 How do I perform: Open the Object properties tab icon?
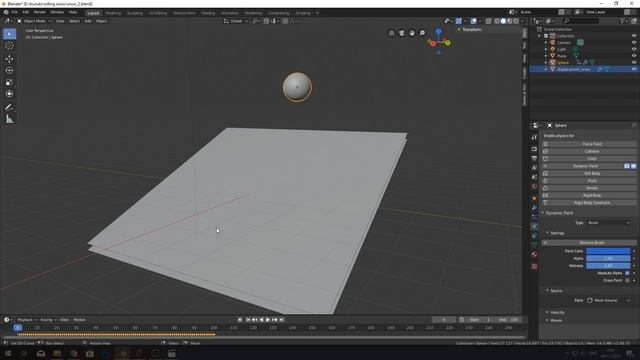click(x=534, y=198)
